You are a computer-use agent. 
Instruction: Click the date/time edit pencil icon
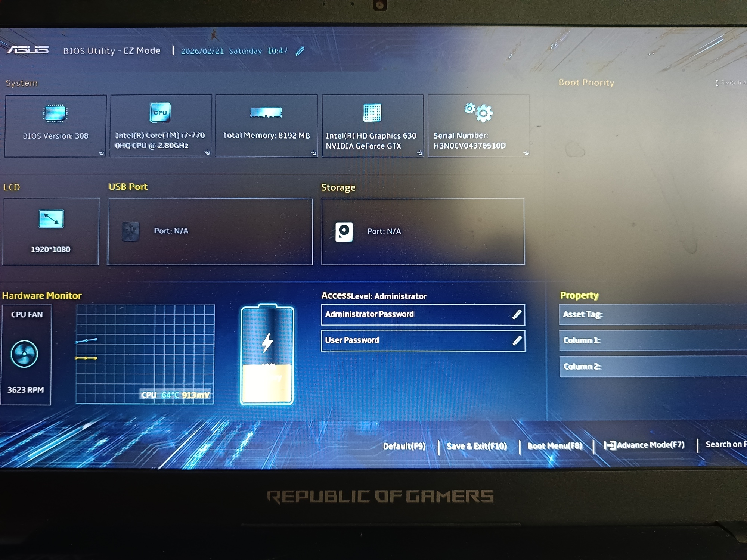(x=300, y=51)
